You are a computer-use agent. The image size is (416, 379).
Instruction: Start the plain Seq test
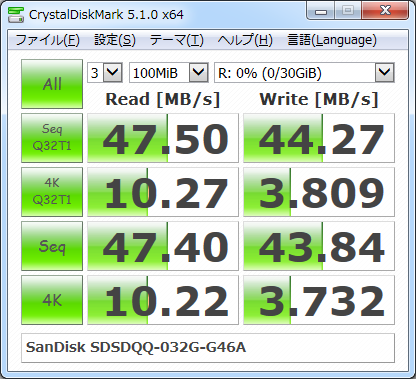(52, 246)
